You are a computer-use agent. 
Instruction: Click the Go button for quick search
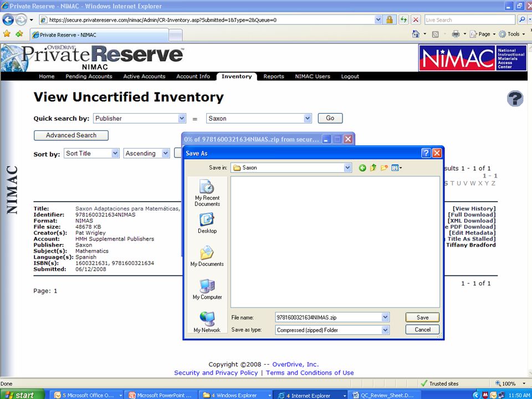pyautogui.click(x=330, y=118)
